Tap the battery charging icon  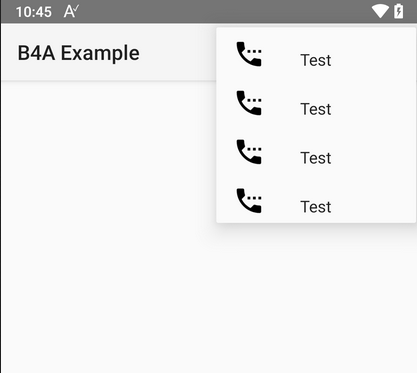point(399,11)
